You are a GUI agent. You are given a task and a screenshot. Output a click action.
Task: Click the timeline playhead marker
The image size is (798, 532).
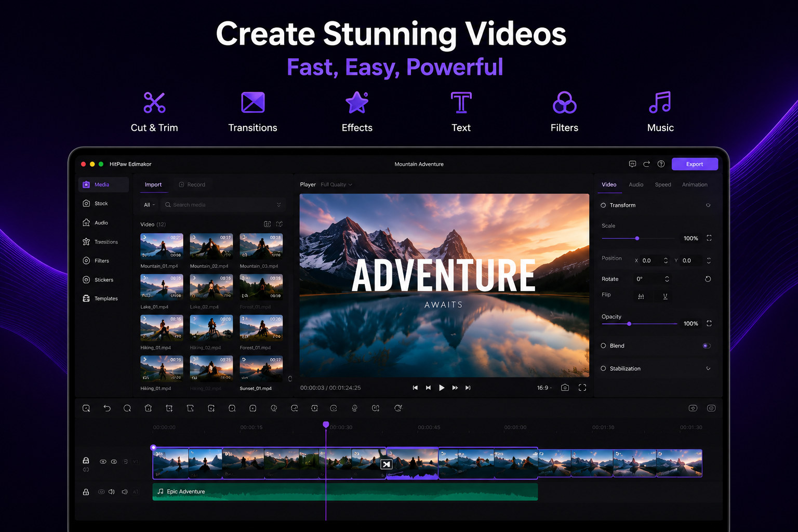click(326, 424)
